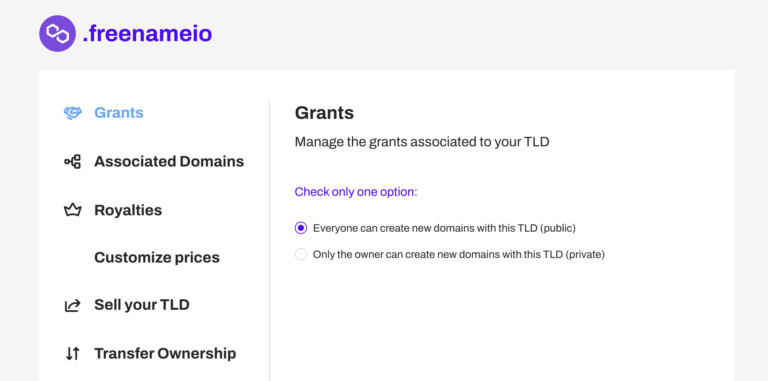The width and height of the screenshot is (768, 381).
Task: Choose 'Only the owner can create' label
Action: 459,254
